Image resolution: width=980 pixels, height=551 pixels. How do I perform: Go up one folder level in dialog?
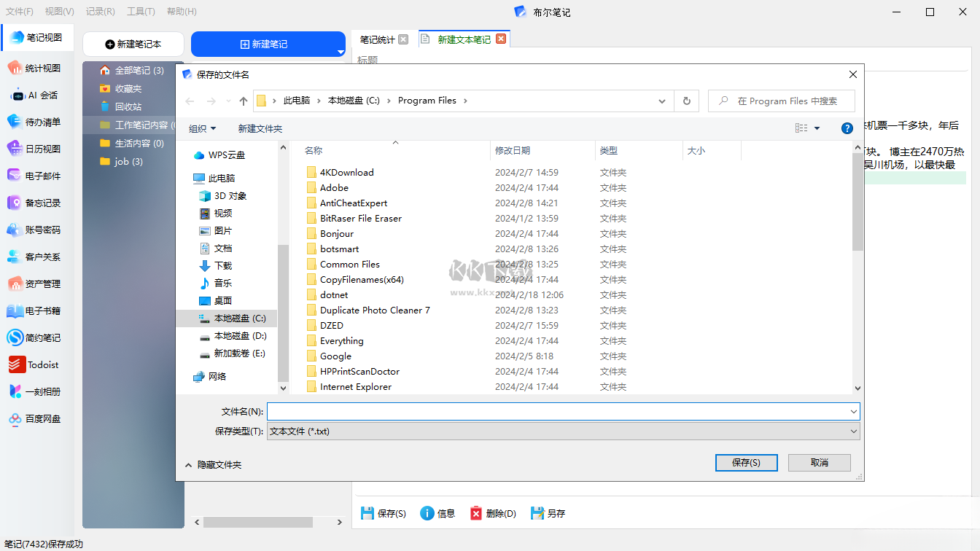click(244, 101)
